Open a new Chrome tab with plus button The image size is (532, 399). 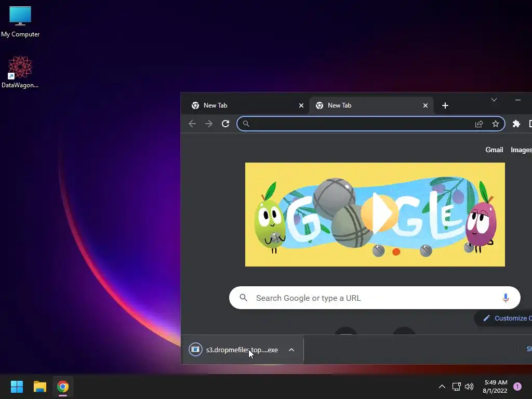445,105
